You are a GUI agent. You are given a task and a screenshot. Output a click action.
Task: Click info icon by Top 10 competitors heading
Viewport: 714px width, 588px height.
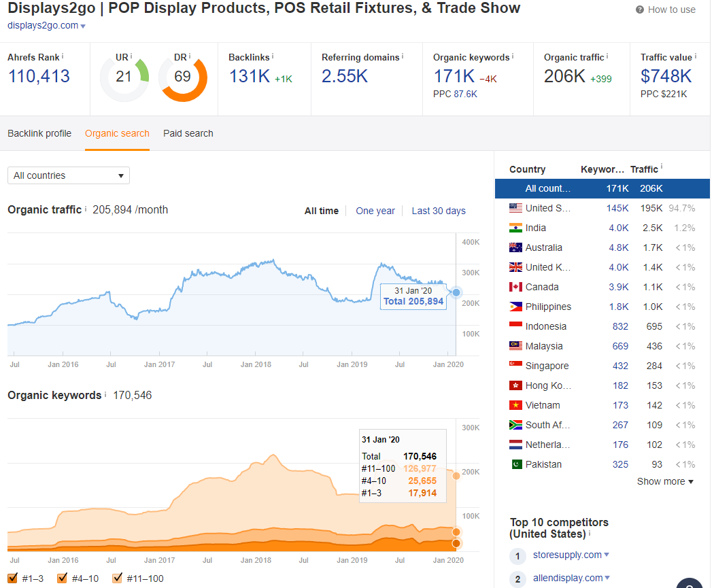pyautogui.click(x=590, y=533)
